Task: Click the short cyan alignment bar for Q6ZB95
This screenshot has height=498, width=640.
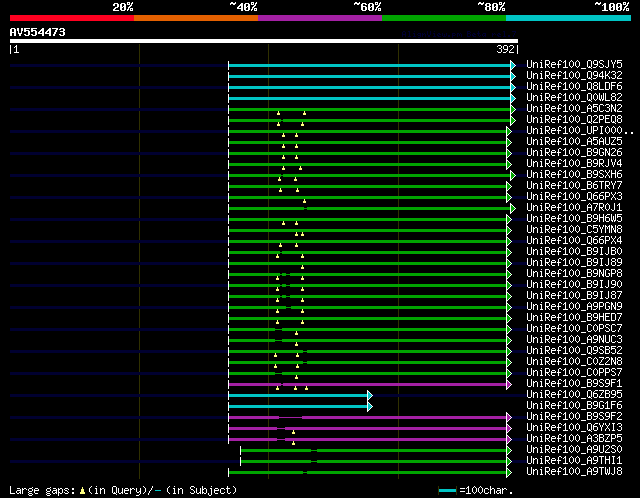Action: click(298, 396)
